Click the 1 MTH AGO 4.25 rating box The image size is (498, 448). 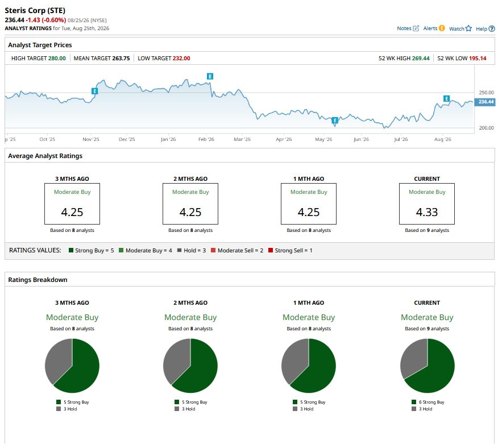(308, 204)
